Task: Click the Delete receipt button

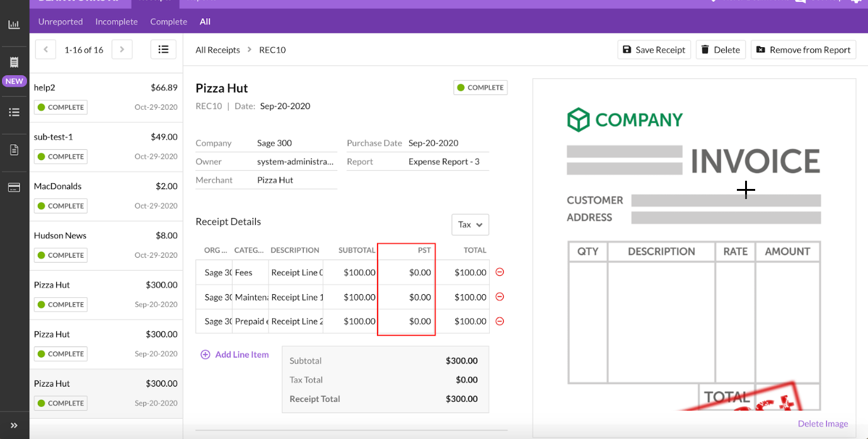Action: point(720,50)
